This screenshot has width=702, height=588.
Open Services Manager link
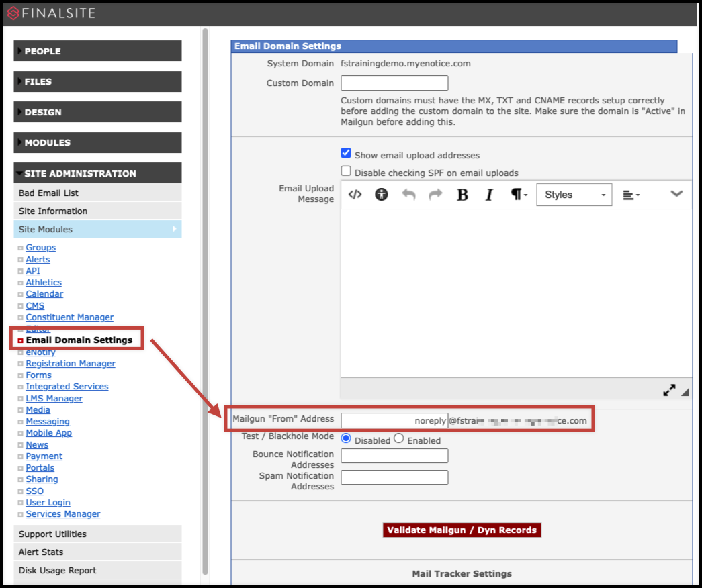coord(62,513)
